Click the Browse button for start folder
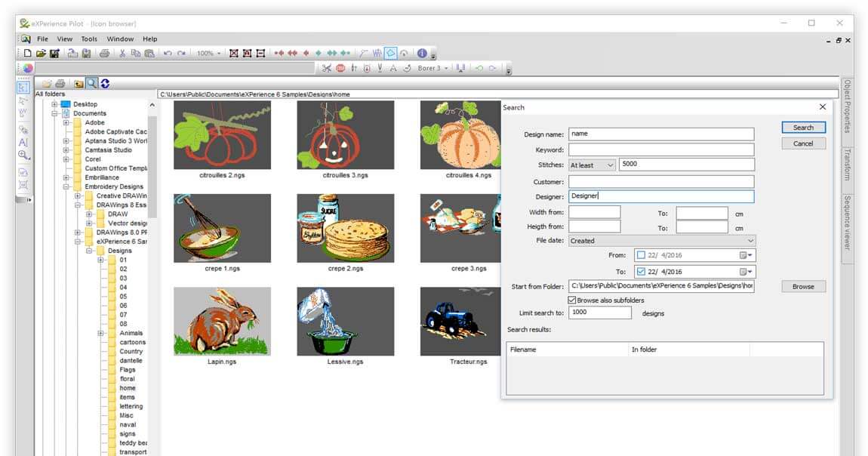868x456 pixels. 802,286
